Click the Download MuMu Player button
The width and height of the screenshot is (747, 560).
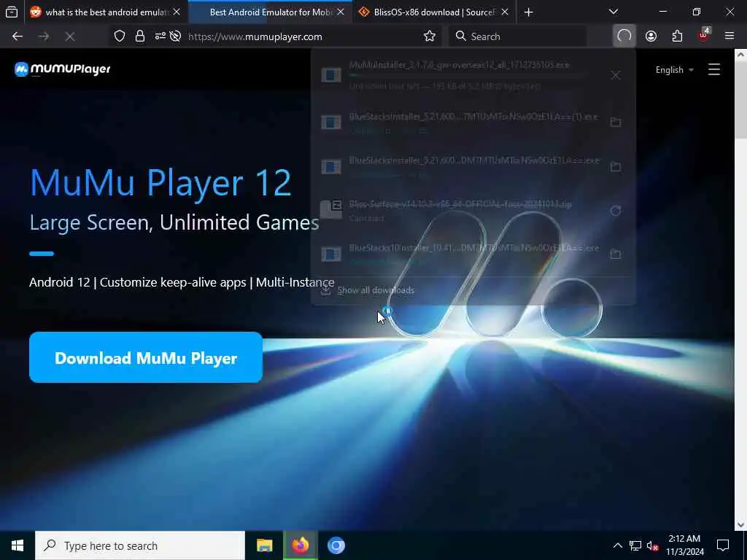point(146,357)
